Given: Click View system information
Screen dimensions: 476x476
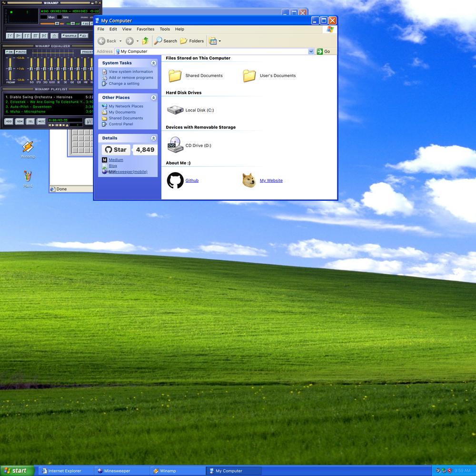Looking at the screenshot, I should point(131,72).
